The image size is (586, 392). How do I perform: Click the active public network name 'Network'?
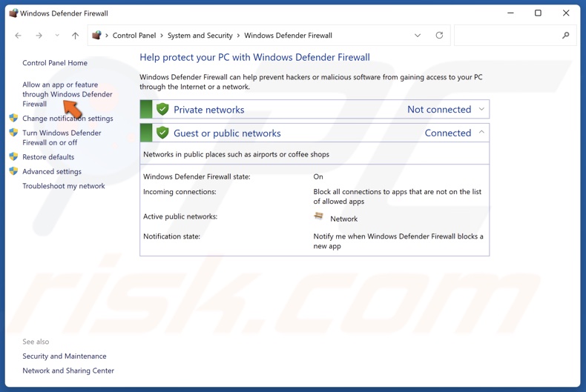click(x=344, y=219)
